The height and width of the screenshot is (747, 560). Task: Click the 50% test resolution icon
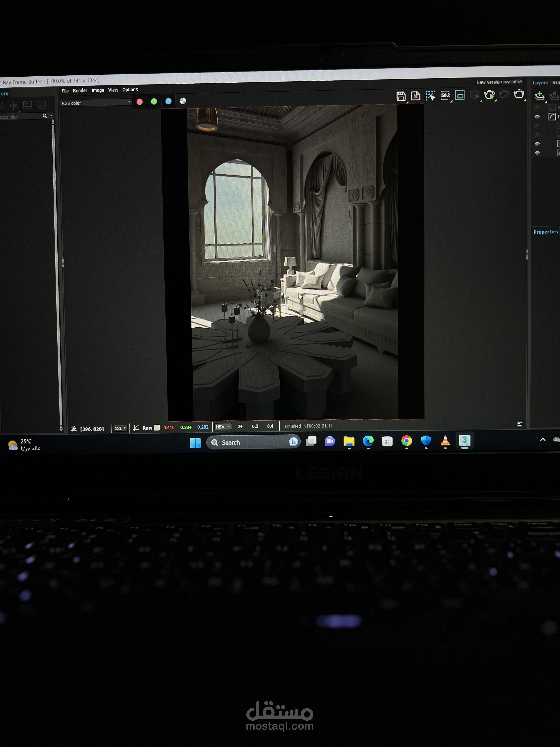click(x=445, y=95)
